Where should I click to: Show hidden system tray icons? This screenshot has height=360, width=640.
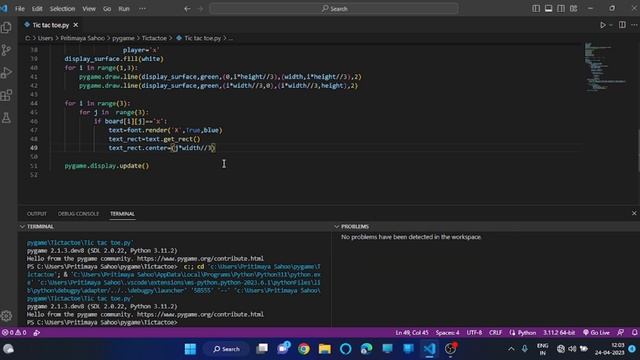click(511, 349)
